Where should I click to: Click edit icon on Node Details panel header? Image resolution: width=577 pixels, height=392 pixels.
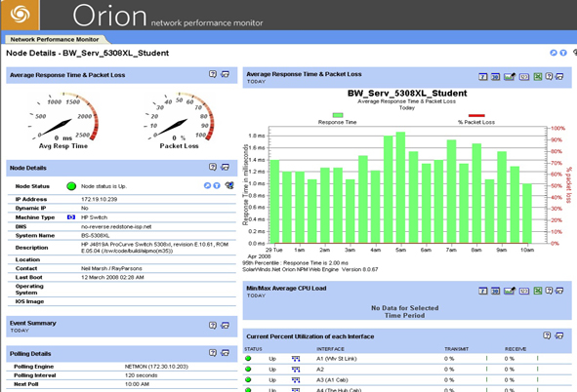pos(226,167)
